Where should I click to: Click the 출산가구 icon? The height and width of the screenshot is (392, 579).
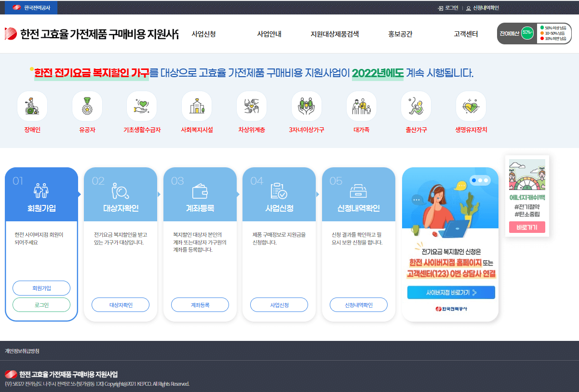tap(416, 106)
